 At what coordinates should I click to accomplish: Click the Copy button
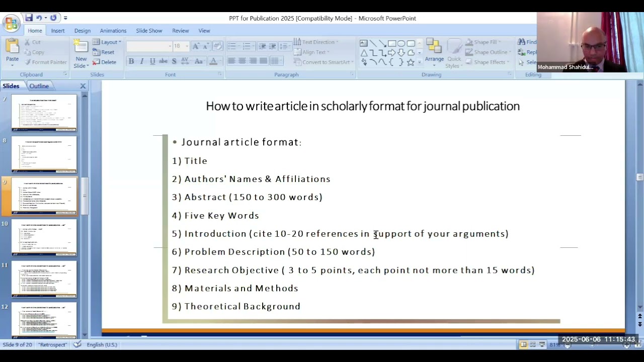(x=34, y=52)
